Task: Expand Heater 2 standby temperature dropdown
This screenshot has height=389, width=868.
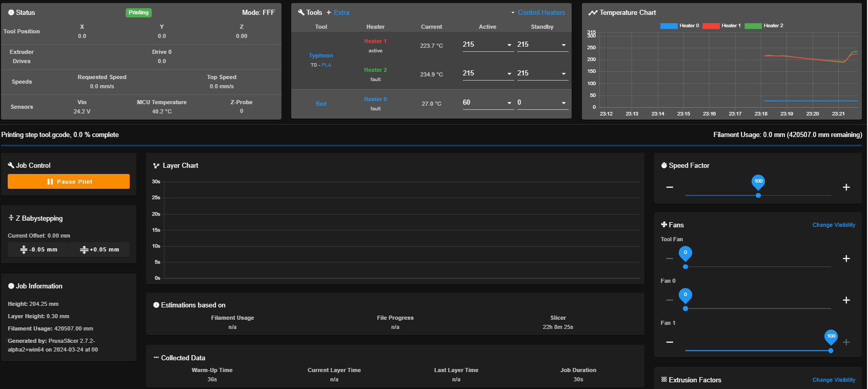Action: pyautogui.click(x=564, y=74)
